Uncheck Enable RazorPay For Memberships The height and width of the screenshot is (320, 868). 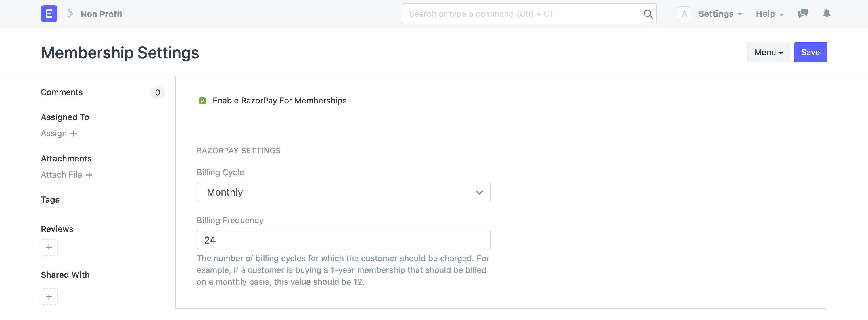[x=202, y=101]
